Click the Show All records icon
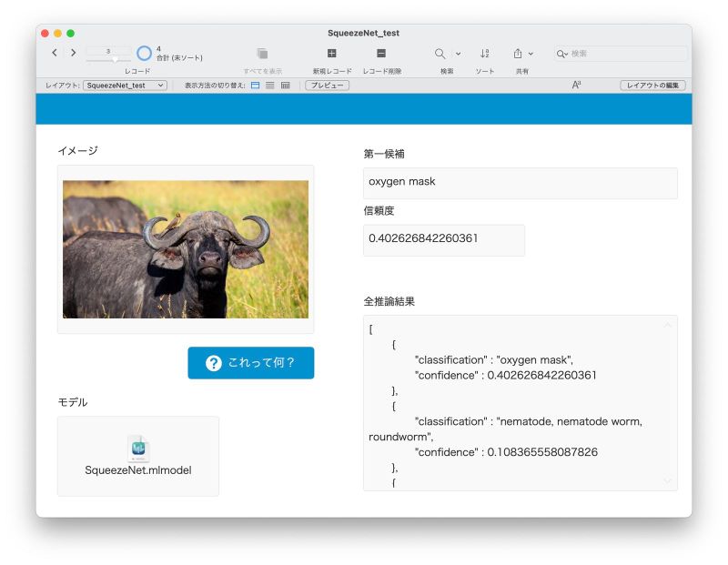This screenshot has width=728, height=565. pyautogui.click(x=262, y=54)
